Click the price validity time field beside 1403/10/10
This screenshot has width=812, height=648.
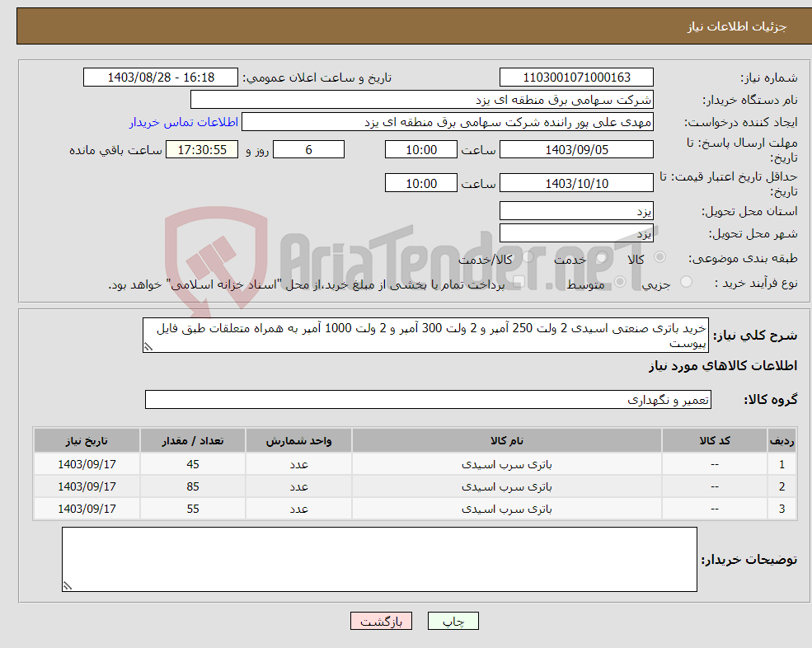coord(421,183)
